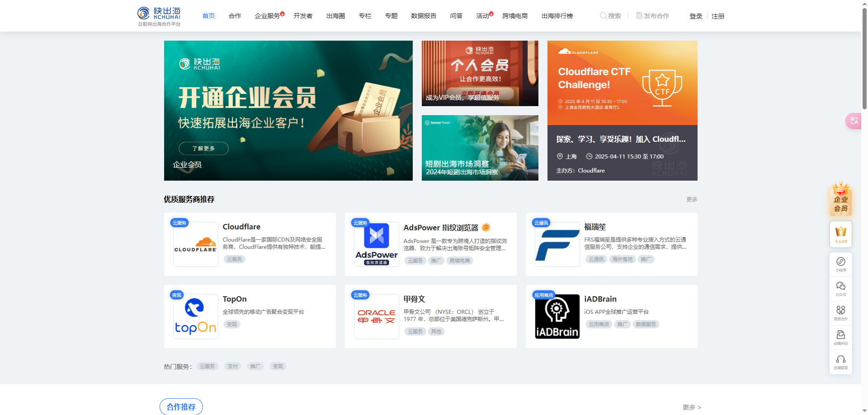Select the 跨境电商 navigation item
The image size is (868, 415).
[515, 16]
